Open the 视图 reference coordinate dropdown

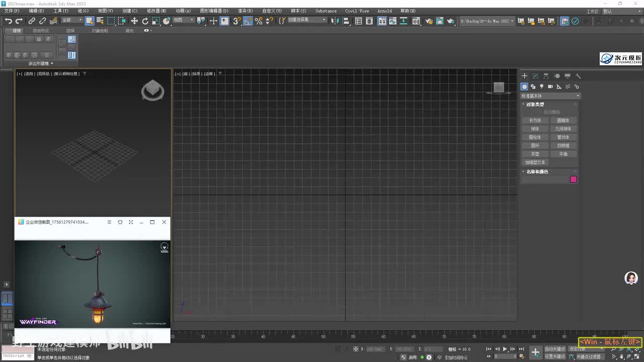click(x=184, y=21)
